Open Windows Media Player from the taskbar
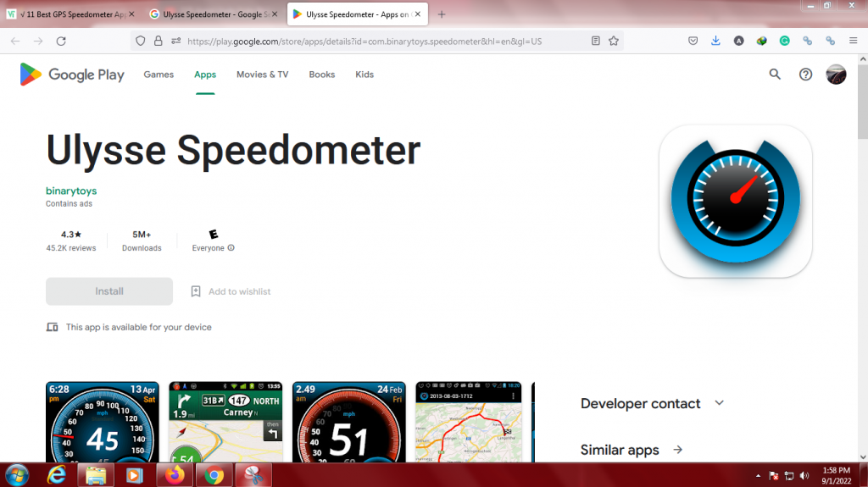 [134, 475]
